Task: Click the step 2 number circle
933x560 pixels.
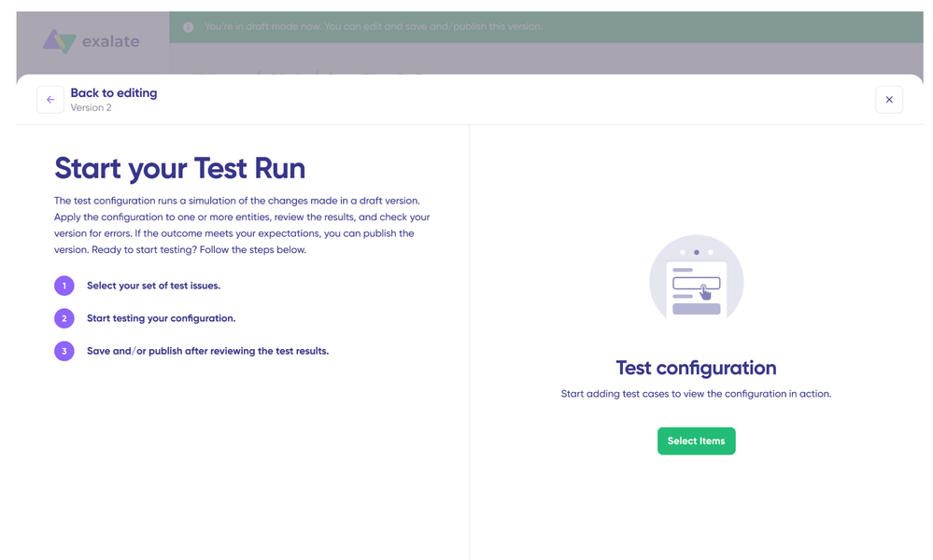Action: pos(64,318)
